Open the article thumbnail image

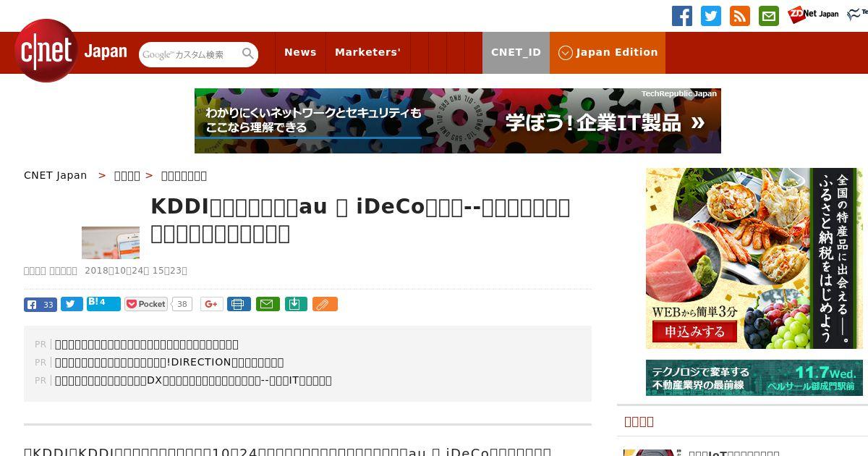pyautogui.click(x=111, y=243)
